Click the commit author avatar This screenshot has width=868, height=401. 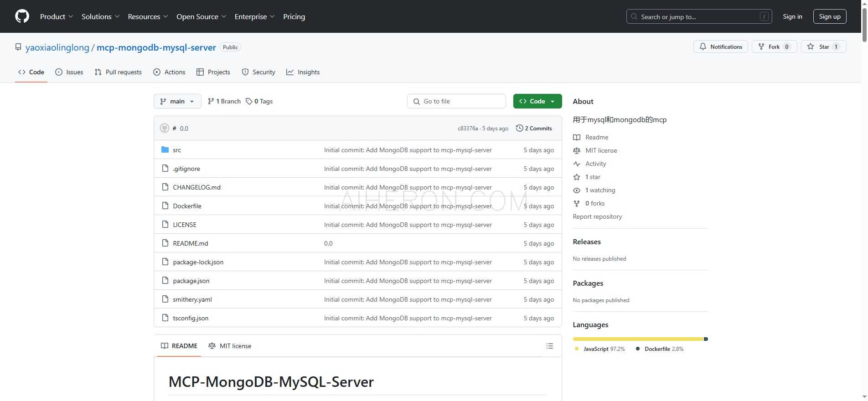pyautogui.click(x=165, y=129)
